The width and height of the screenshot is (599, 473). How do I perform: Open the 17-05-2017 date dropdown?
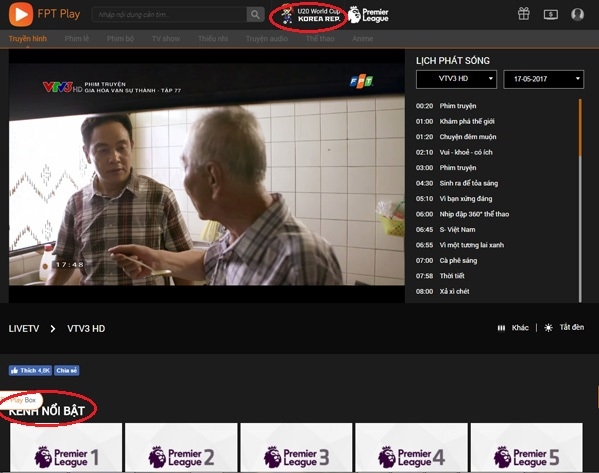[x=544, y=79]
